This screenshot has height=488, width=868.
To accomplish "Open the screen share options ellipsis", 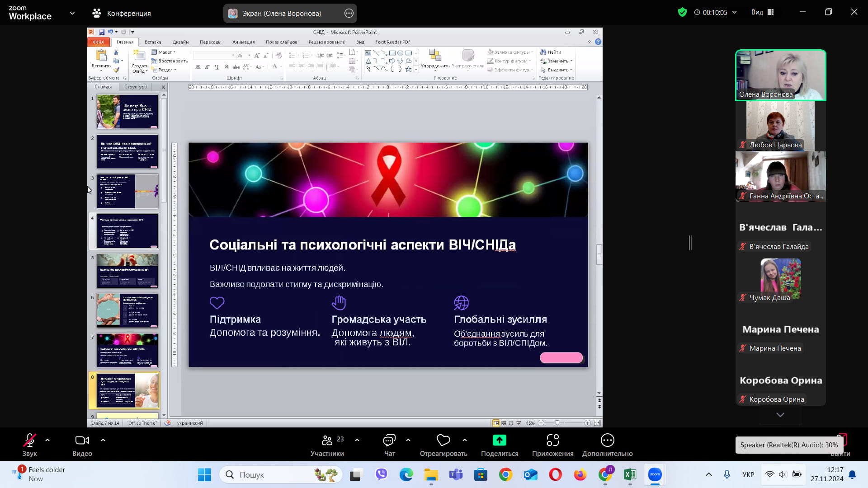I will point(349,13).
